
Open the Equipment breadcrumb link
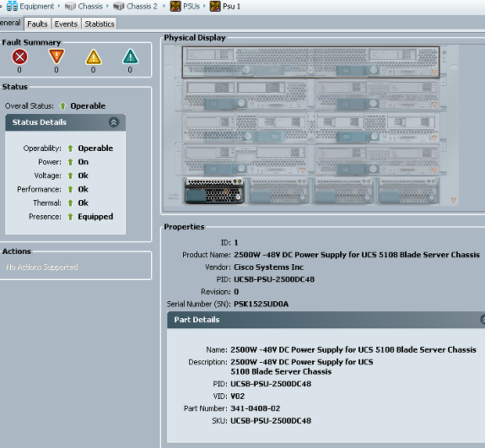(x=36, y=7)
